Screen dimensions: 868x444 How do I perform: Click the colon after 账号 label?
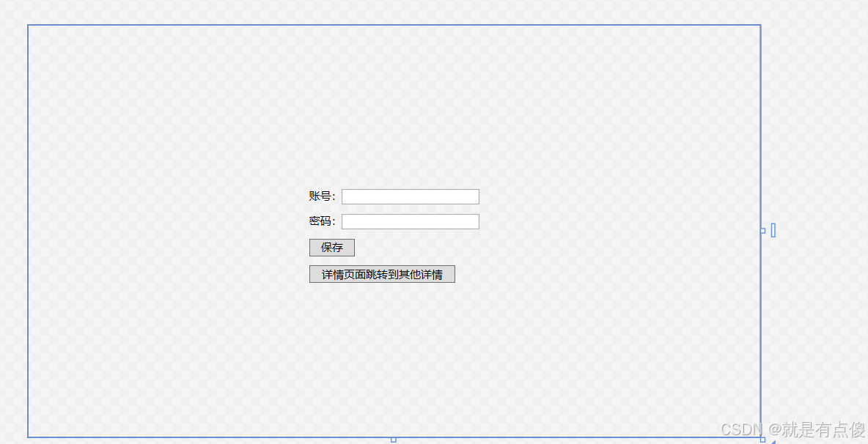click(x=334, y=197)
